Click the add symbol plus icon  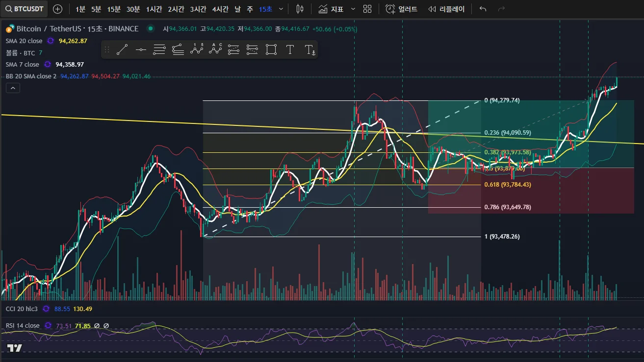[x=57, y=9]
